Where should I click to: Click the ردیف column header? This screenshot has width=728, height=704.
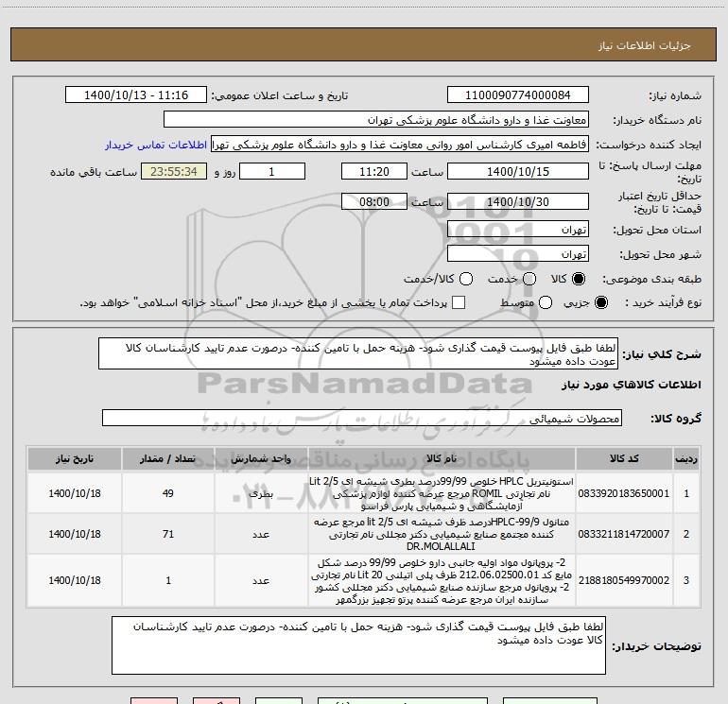tap(686, 459)
